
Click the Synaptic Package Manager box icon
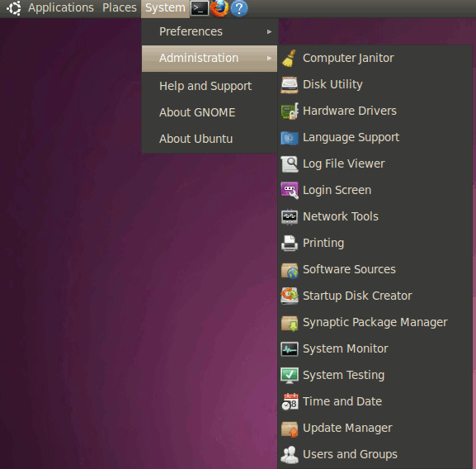pyautogui.click(x=290, y=323)
